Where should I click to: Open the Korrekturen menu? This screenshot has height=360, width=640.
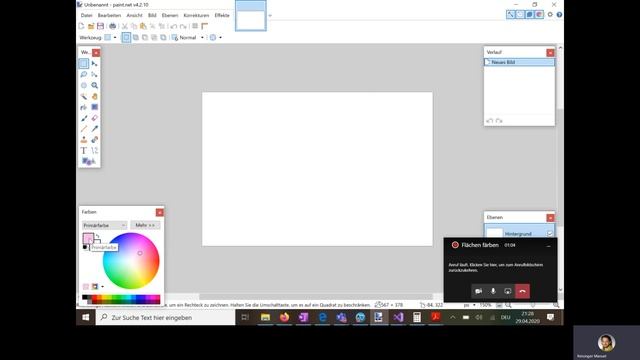point(196,16)
